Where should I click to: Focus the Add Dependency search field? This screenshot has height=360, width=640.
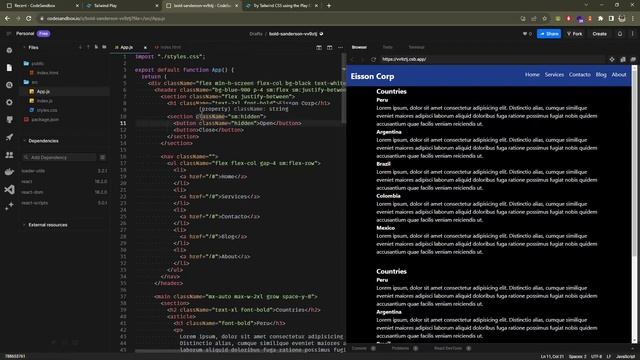coord(60,157)
